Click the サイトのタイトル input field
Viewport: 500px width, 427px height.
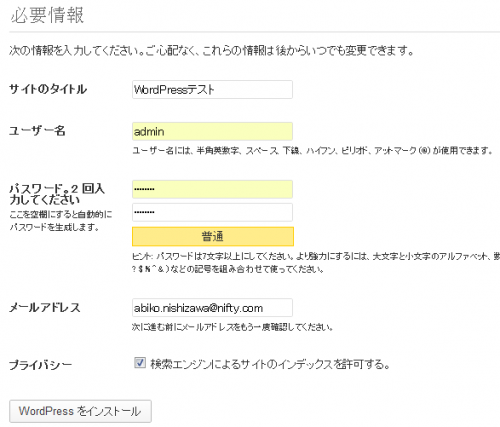click(212, 89)
